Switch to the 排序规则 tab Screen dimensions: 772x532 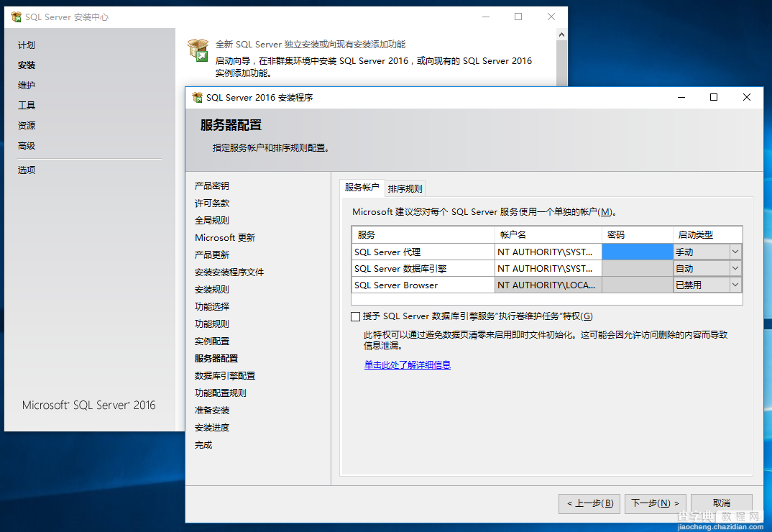tap(405, 188)
